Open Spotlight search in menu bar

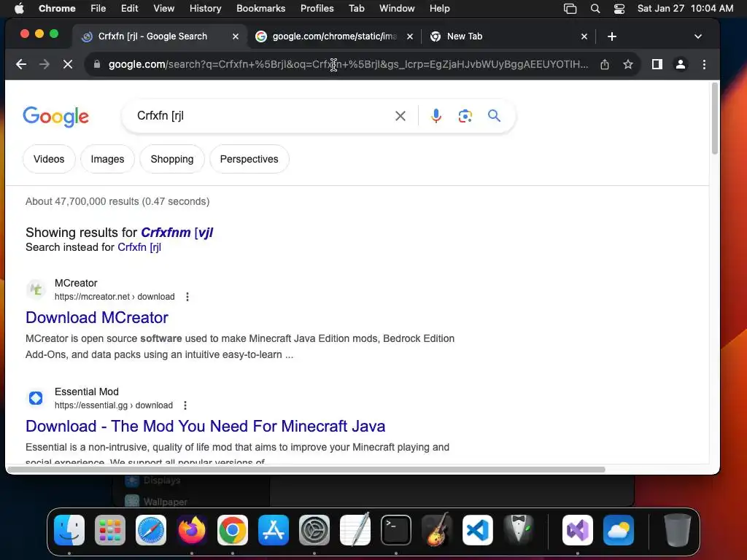(x=595, y=9)
